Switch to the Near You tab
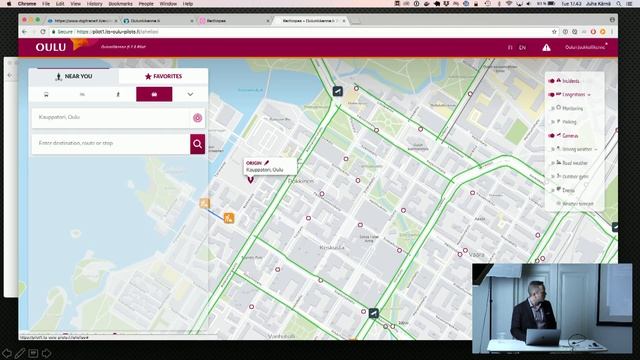Image resolution: width=640 pixels, height=360 pixels. coord(74,76)
